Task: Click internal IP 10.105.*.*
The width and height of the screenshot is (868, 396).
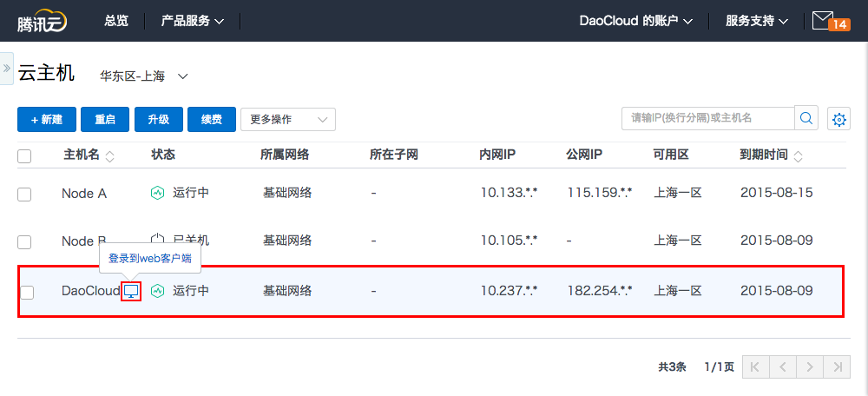Action: [x=510, y=241]
